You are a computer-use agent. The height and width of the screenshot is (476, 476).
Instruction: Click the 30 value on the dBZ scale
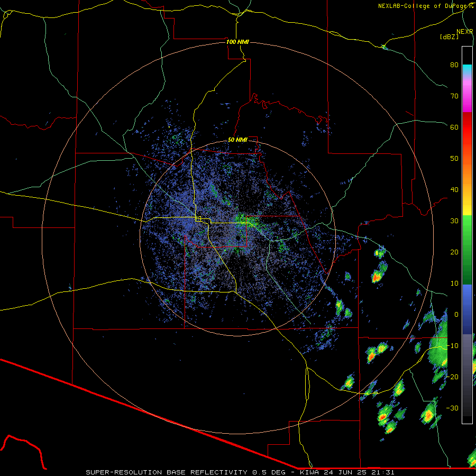[x=454, y=221]
